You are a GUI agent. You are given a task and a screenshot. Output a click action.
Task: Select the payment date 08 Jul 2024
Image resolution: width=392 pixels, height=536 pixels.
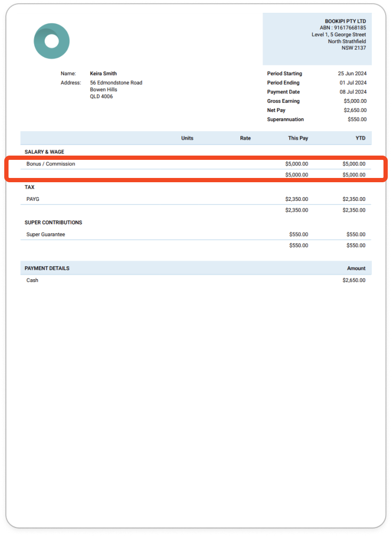tap(353, 92)
